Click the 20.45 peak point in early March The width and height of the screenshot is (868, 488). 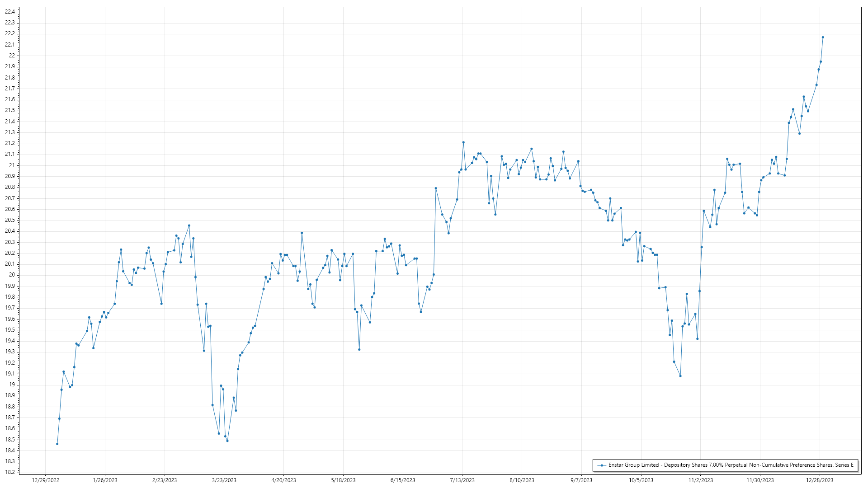(x=189, y=225)
